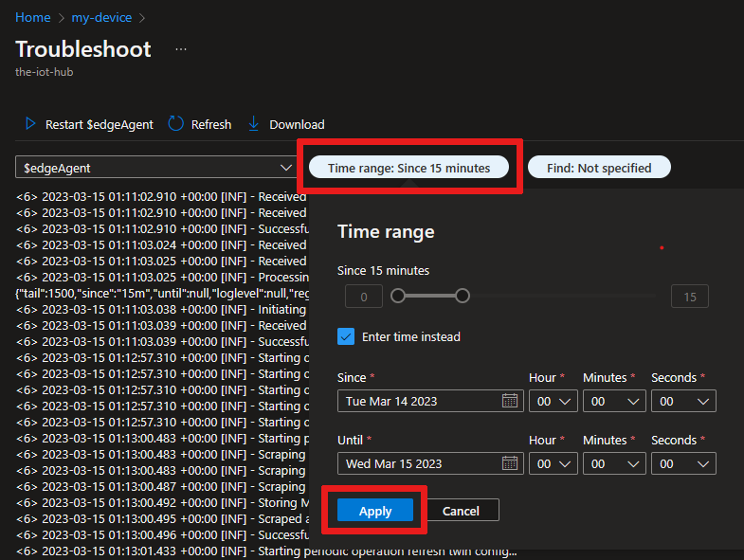Toggle the Enter time instead checkbox
744x560 pixels.
click(x=346, y=336)
